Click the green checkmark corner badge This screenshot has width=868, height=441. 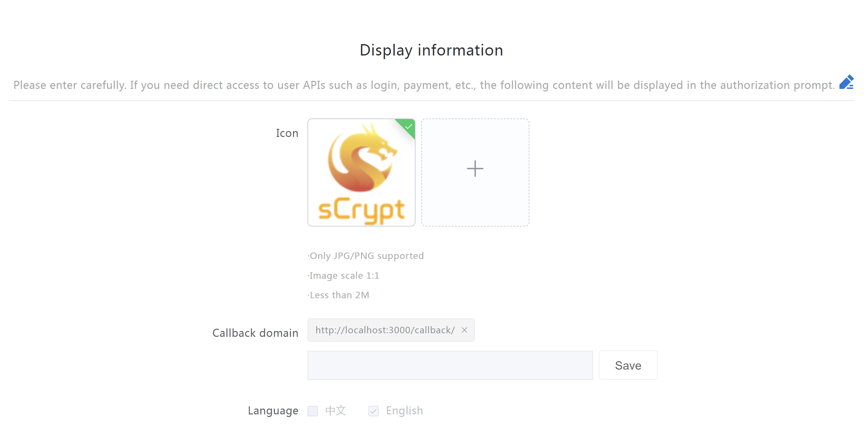pos(408,127)
